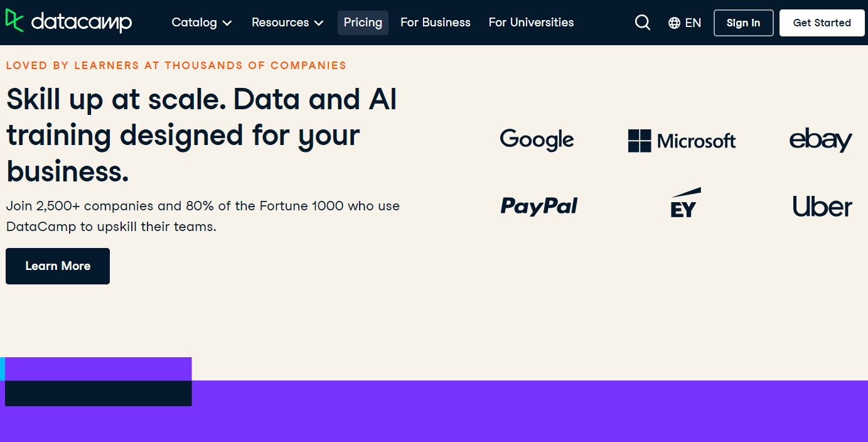Click the EY company logo
The image size is (868, 442).
[684, 203]
